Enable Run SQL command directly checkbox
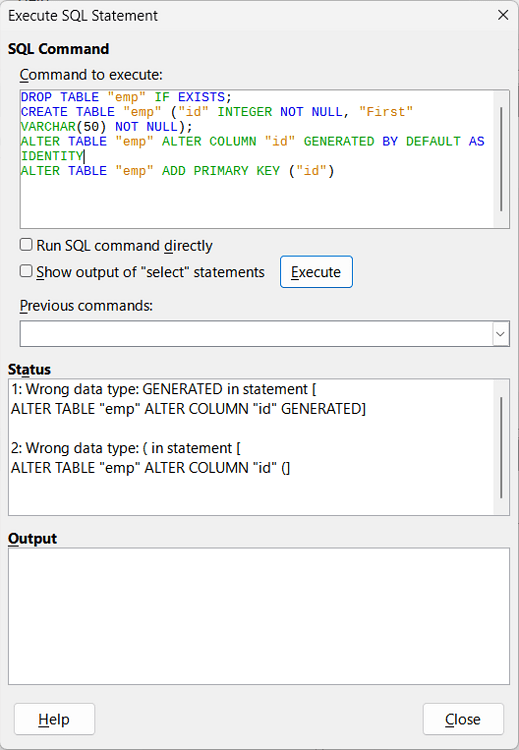 [26, 245]
